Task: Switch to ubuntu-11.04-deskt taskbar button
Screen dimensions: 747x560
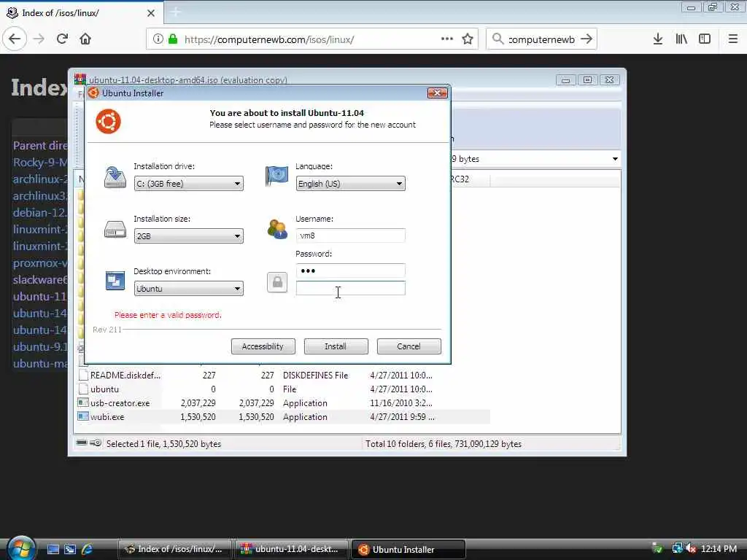Action: pyautogui.click(x=290, y=549)
